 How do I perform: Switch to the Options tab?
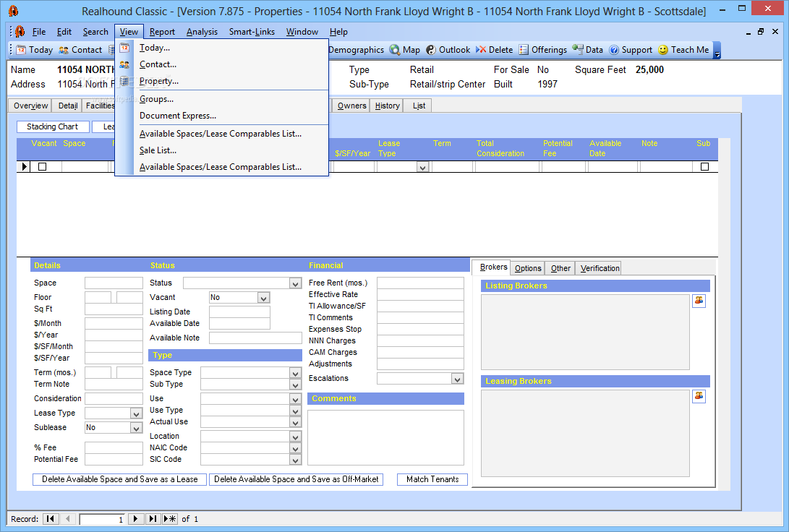pos(528,268)
